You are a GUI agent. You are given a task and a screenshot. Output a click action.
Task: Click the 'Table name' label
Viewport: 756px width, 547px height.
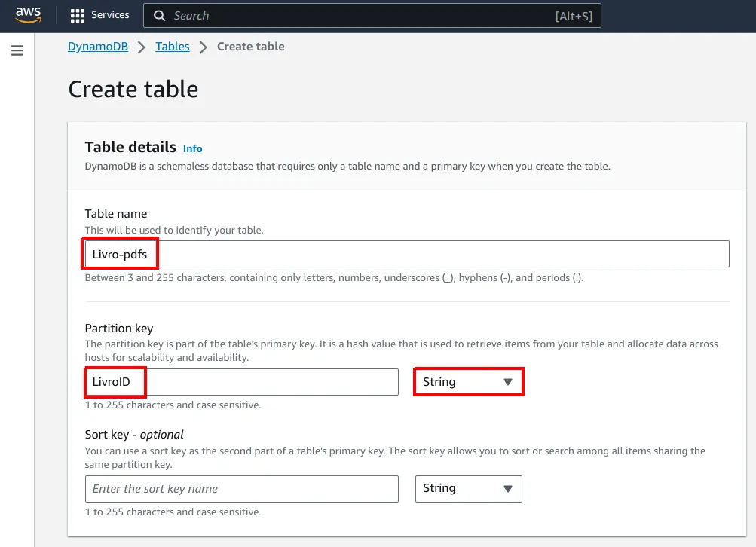[116, 213]
